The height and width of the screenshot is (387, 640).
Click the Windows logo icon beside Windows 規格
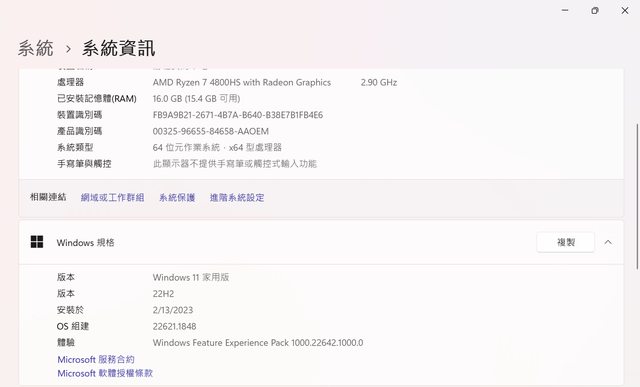[37, 242]
